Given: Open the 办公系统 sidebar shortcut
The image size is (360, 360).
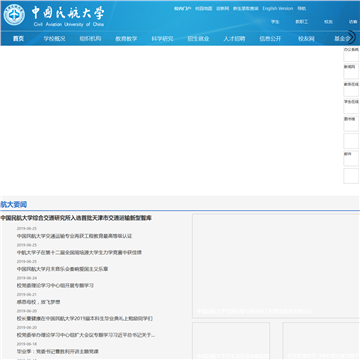Looking at the screenshot, I should coord(351,54).
